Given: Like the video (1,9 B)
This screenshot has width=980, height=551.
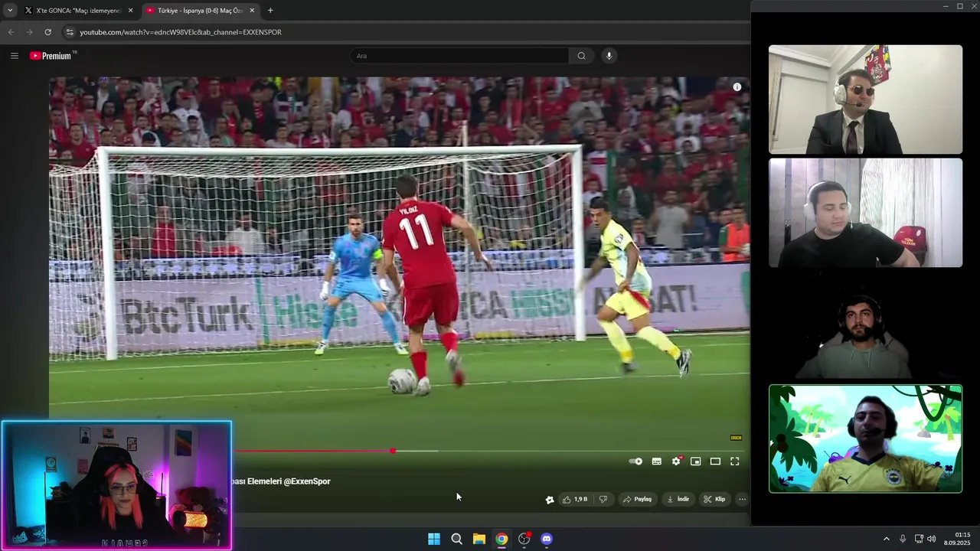Looking at the screenshot, I should pos(575,499).
